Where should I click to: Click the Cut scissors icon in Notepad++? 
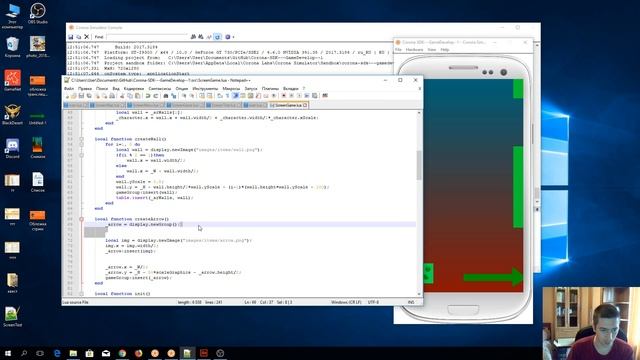coord(121,96)
